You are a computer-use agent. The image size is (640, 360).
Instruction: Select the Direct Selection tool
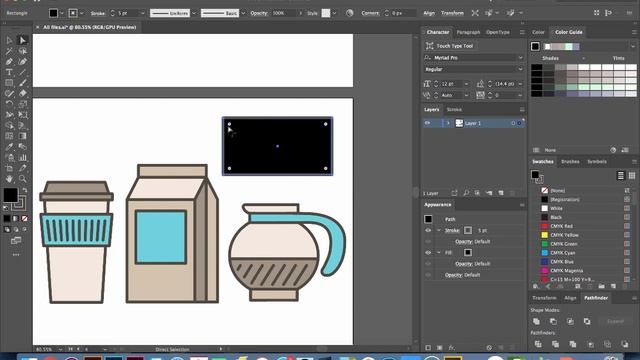coord(22,40)
